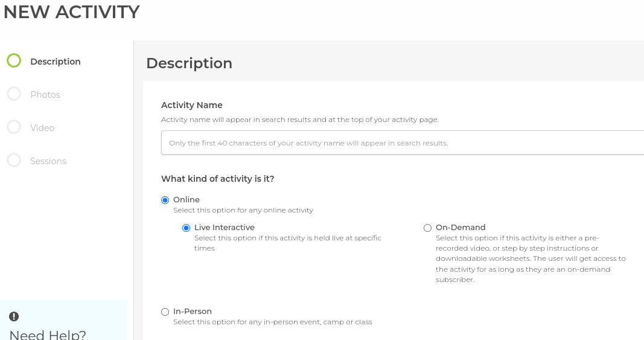The image size is (644, 340).
Task: Click the NEW ACTIVITY page heading
Action: pyautogui.click(x=71, y=11)
